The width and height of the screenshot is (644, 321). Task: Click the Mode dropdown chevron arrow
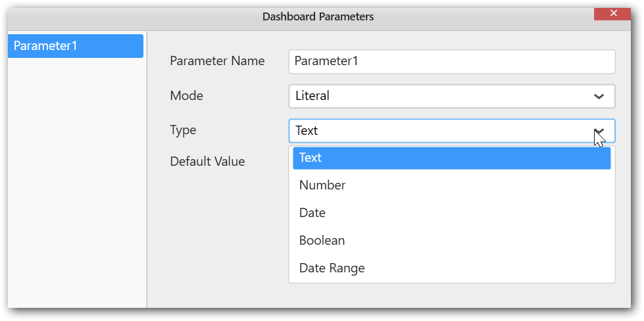[599, 96]
